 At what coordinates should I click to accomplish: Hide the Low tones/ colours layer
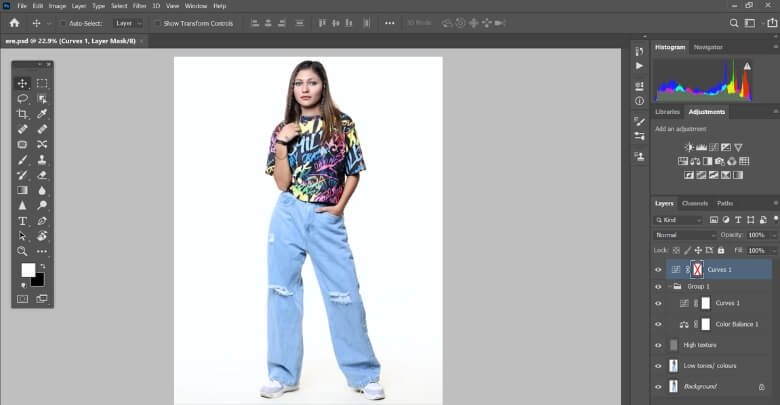658,366
